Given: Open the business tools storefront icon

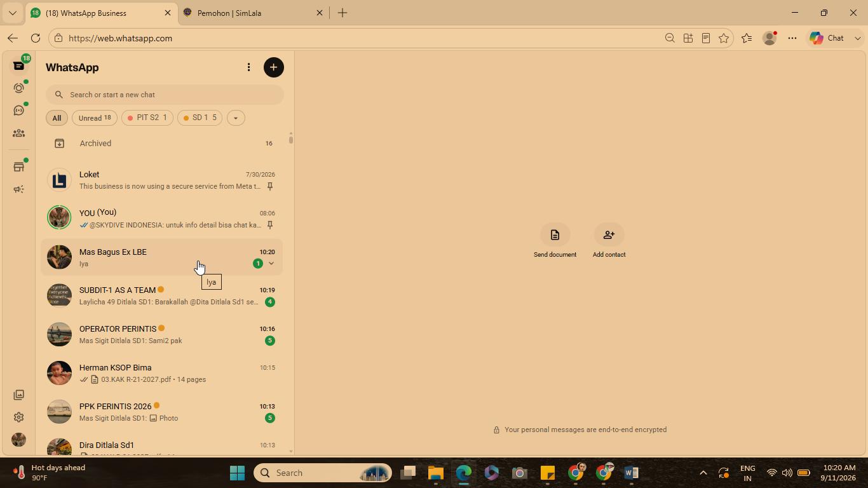Looking at the screenshot, I should (19, 167).
